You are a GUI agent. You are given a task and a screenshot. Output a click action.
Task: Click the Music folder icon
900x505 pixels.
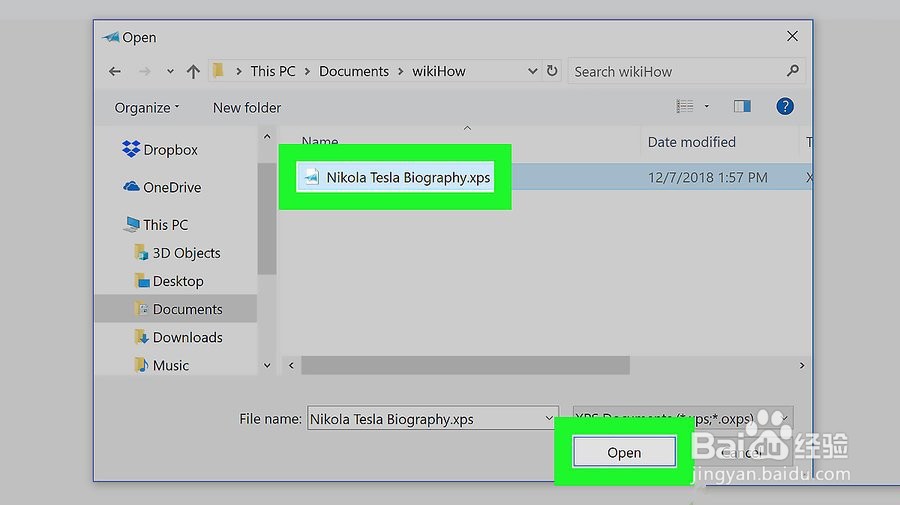(141, 365)
